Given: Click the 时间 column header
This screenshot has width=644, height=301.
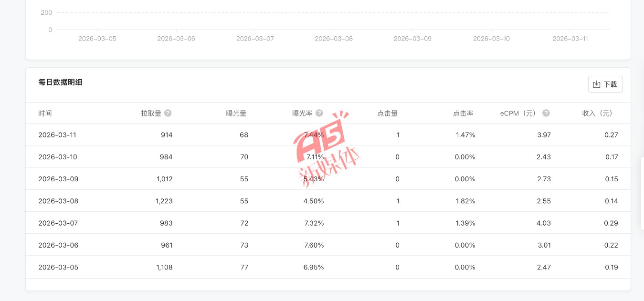Looking at the screenshot, I should pyautogui.click(x=45, y=113).
